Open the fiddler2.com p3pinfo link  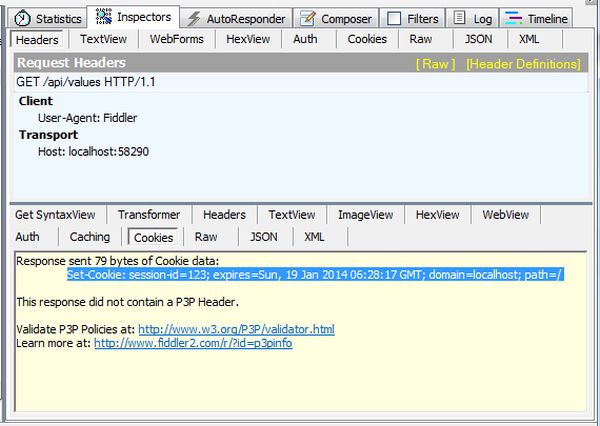click(193, 343)
